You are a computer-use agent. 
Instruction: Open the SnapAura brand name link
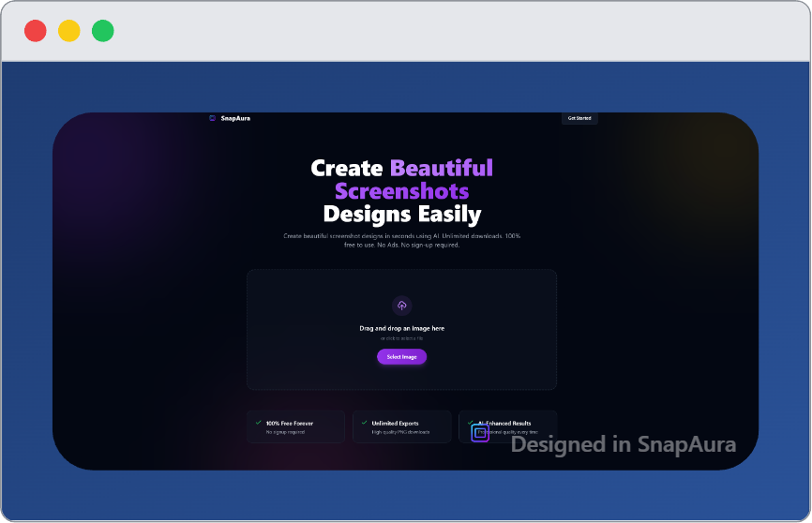[x=235, y=119]
